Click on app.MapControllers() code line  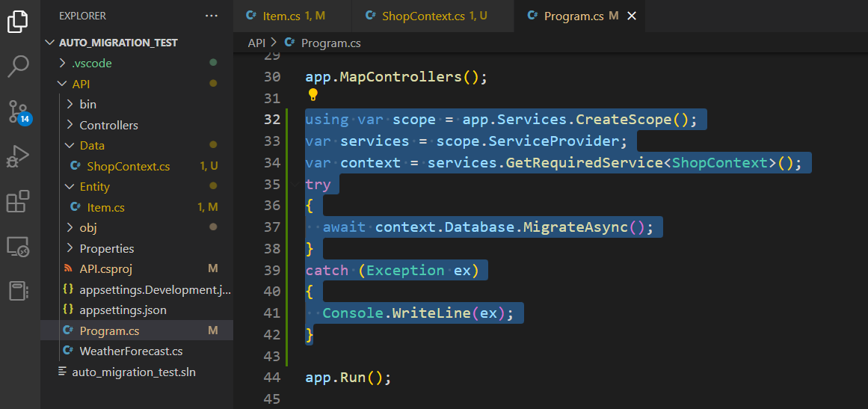pos(396,76)
